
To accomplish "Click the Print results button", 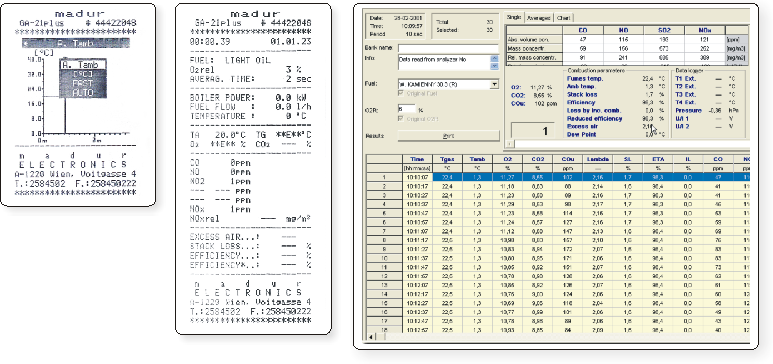I will tap(448, 136).
